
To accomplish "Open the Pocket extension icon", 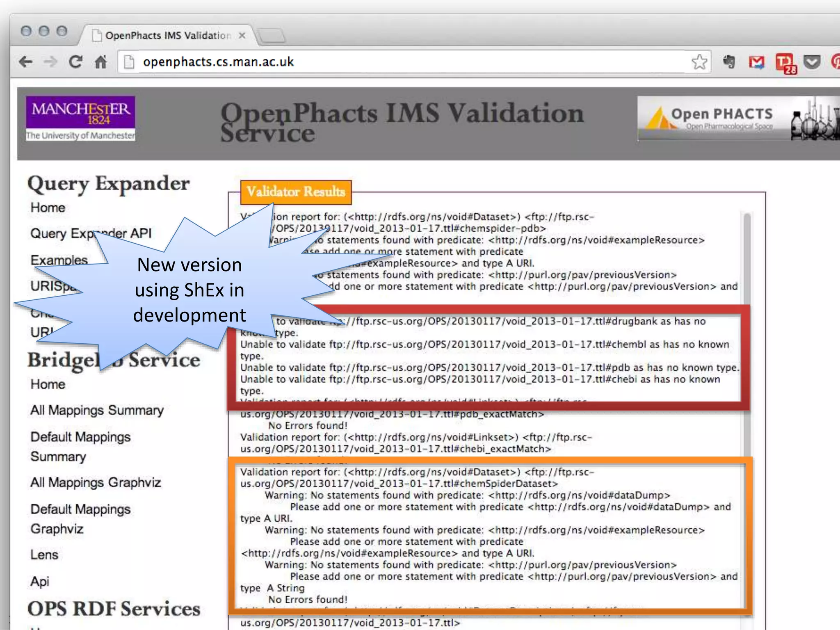I will pos(812,62).
